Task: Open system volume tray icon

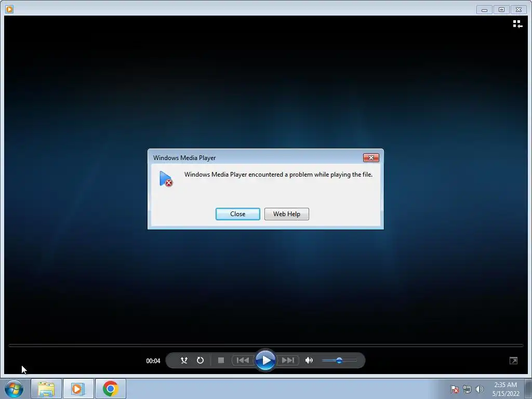Action: coord(480,389)
